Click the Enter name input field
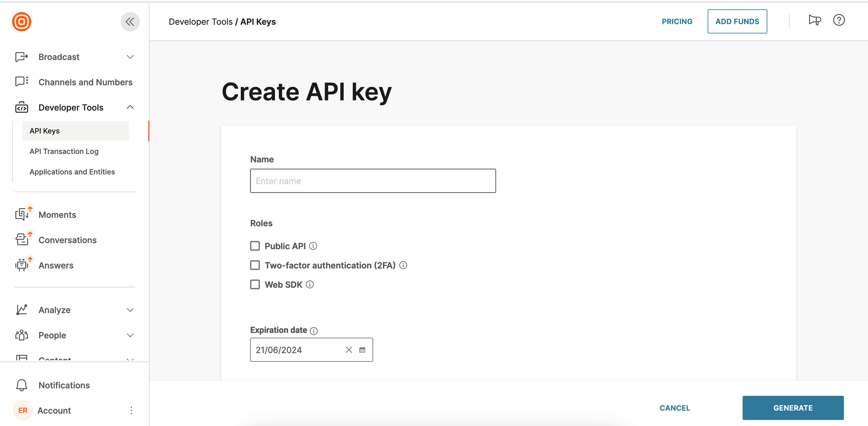Screen dimensions: 868x426 (x=372, y=180)
